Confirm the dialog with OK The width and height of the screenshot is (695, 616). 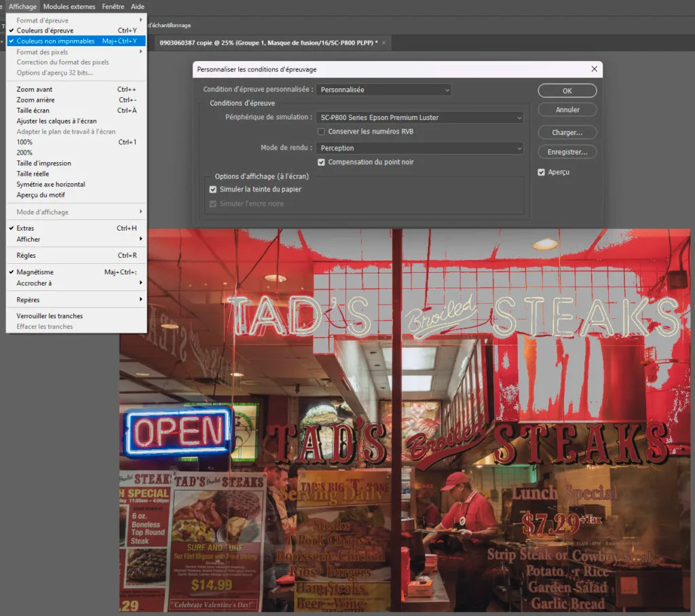pyautogui.click(x=567, y=91)
